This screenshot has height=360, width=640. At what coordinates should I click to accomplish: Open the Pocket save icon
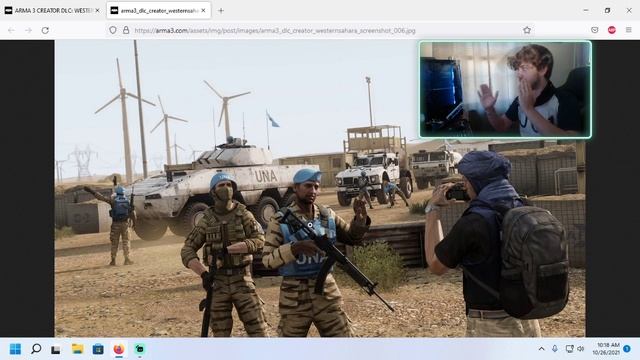tap(595, 30)
